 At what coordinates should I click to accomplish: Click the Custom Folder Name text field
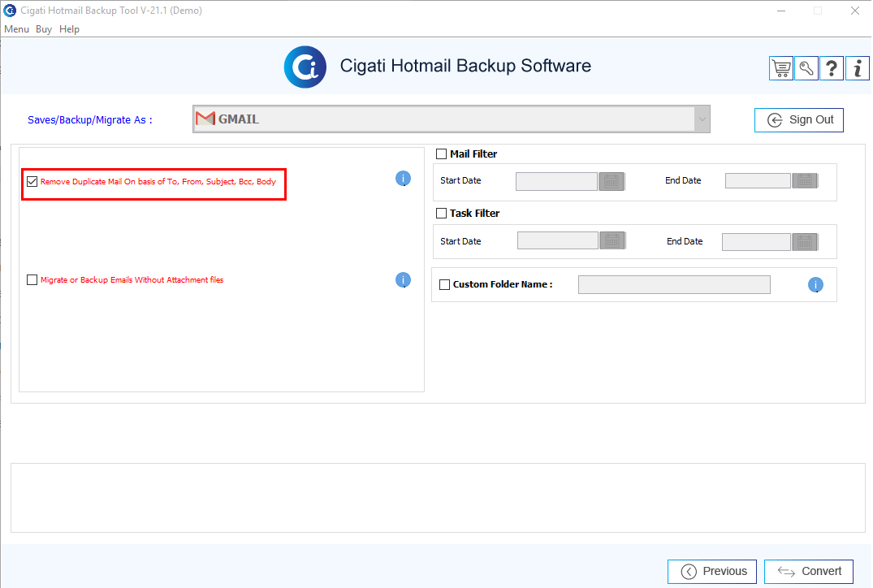674,284
